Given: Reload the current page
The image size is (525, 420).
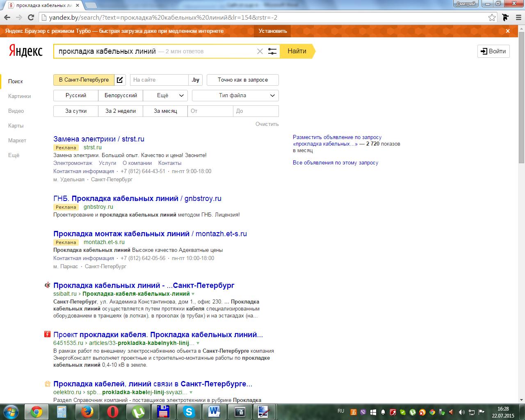Looking at the screenshot, I should (31, 18).
